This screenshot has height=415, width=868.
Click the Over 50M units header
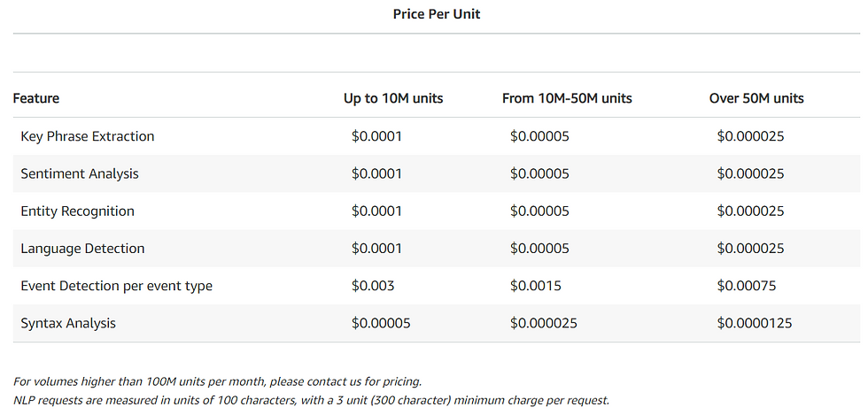(x=756, y=98)
